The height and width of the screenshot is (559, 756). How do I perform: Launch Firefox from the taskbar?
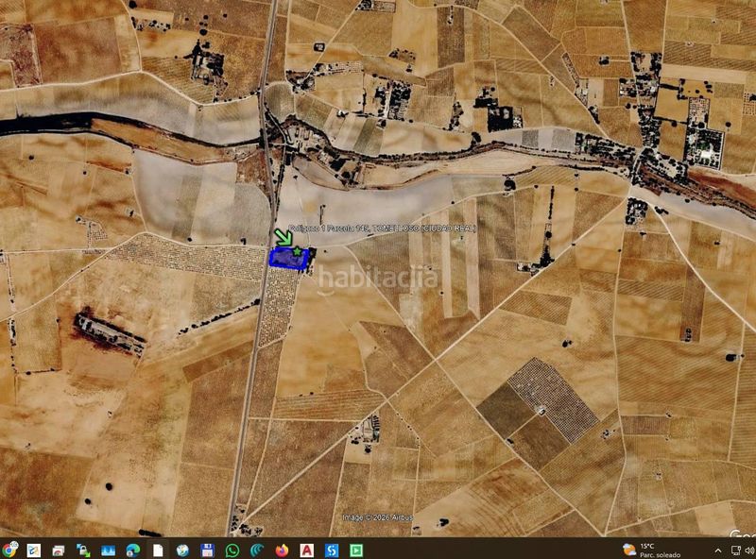[282, 550]
